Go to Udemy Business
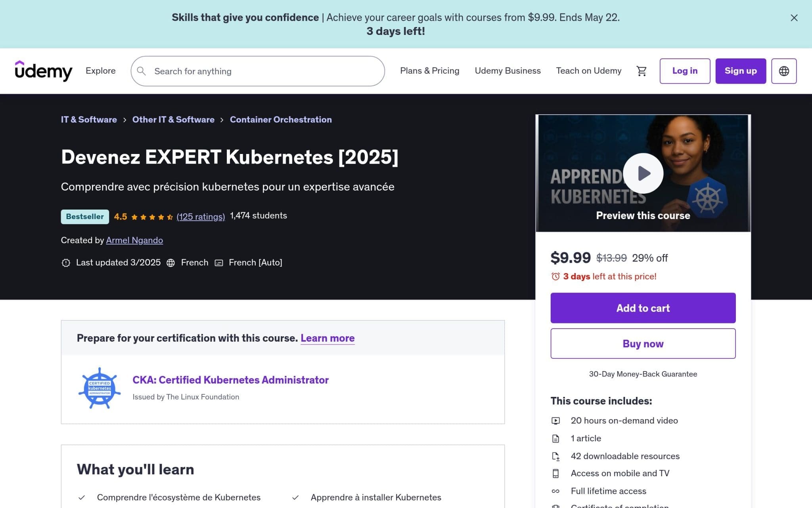Screen dimensions: 812x508 507,71
